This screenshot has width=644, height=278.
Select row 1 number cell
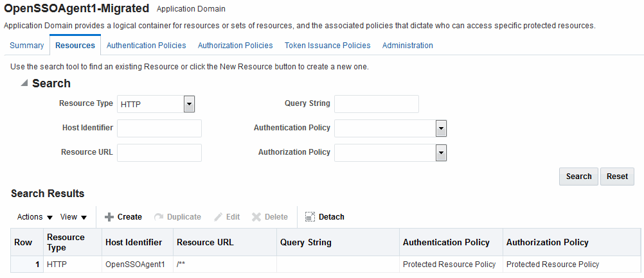pos(27,265)
